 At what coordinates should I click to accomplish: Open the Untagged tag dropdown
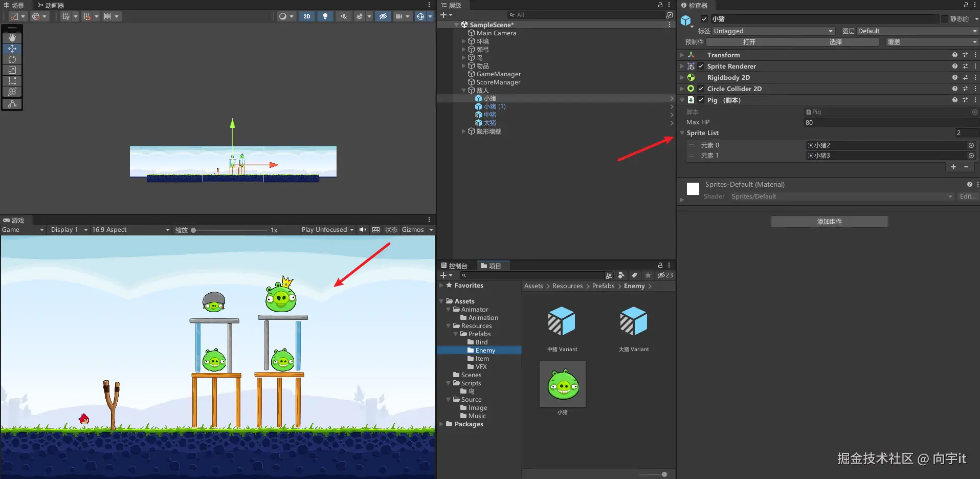[x=773, y=31]
